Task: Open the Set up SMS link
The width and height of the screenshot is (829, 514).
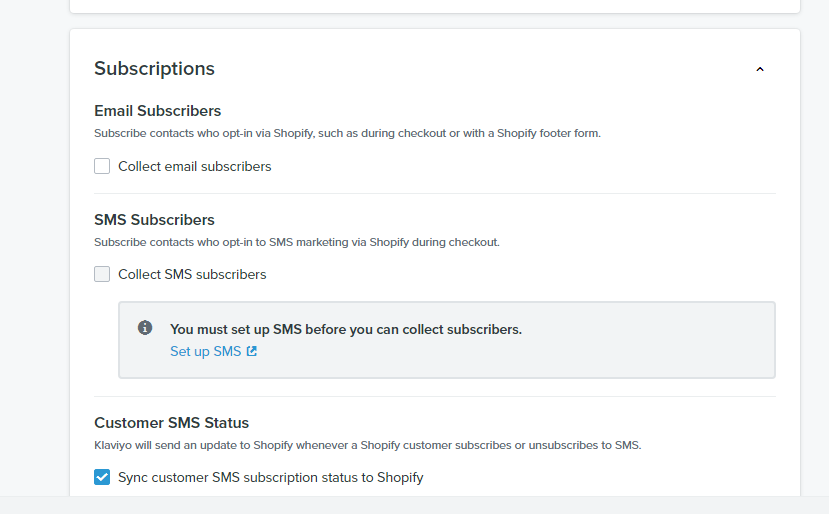Action: pos(205,351)
